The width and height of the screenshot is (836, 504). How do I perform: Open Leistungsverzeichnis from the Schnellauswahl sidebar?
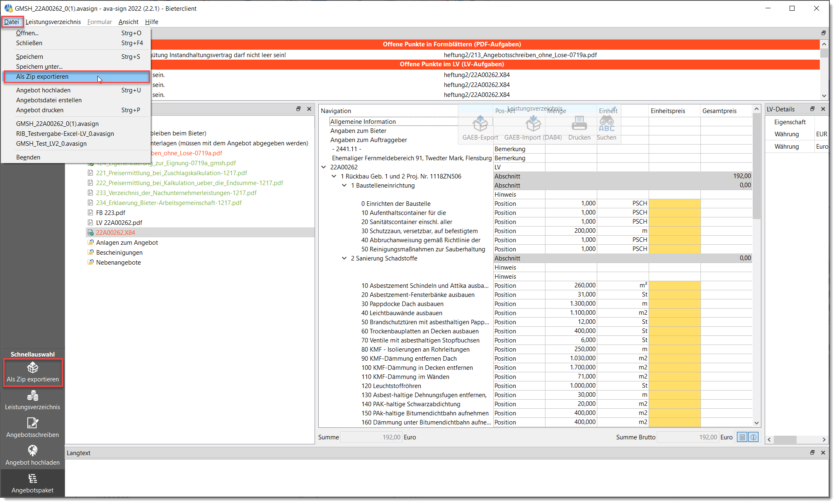[x=33, y=400]
